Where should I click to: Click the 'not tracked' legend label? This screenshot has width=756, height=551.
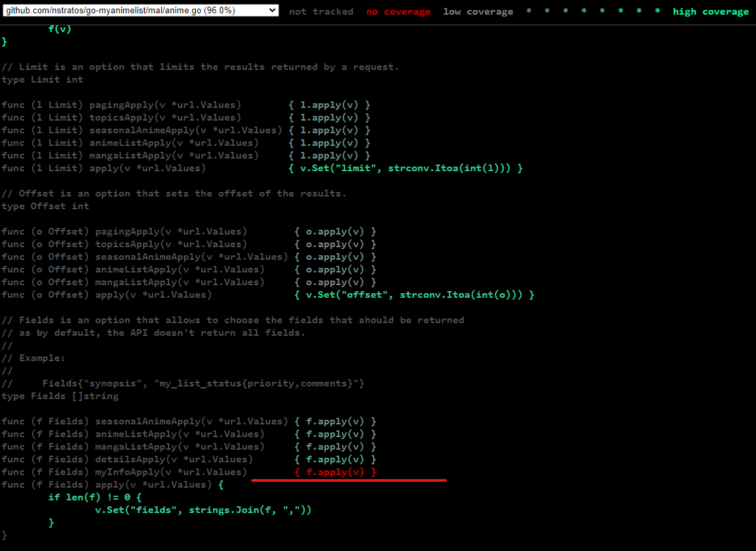(x=321, y=11)
